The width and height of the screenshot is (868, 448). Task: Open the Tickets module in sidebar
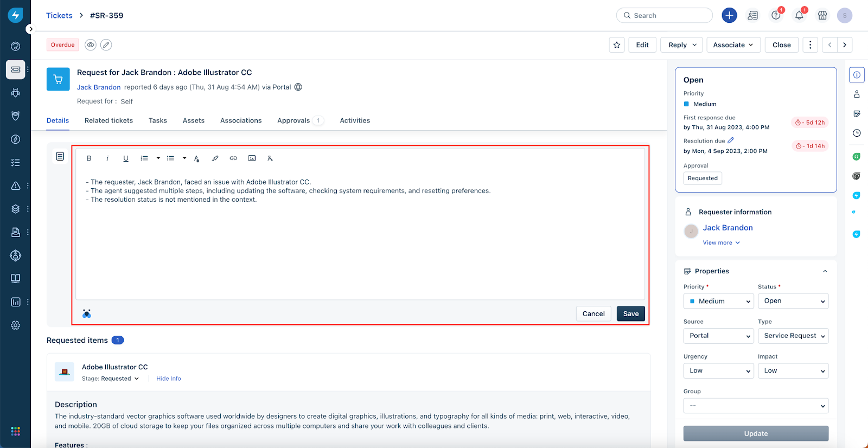16,69
